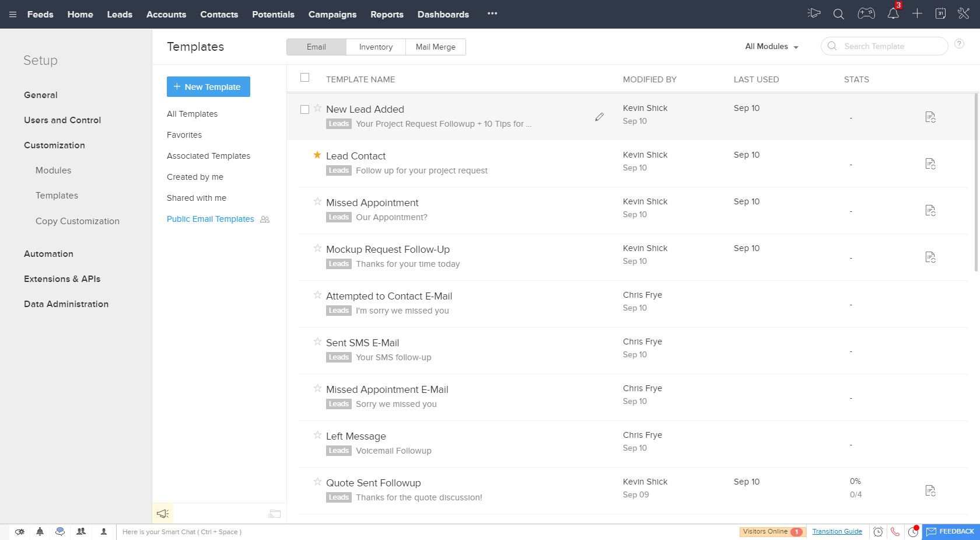This screenshot has width=980, height=540.
Task: Open the Transition Guide link
Action: point(837,532)
